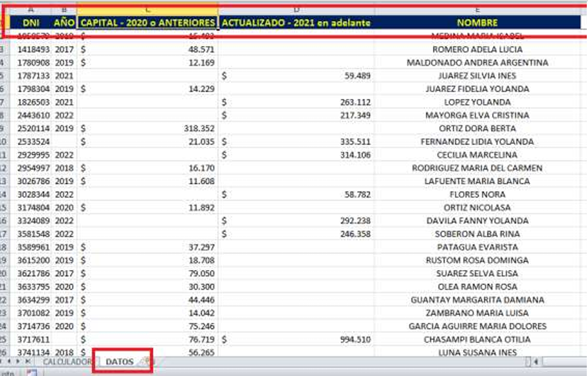
Task: Click the insert new worksheet icon
Action: tap(146, 361)
